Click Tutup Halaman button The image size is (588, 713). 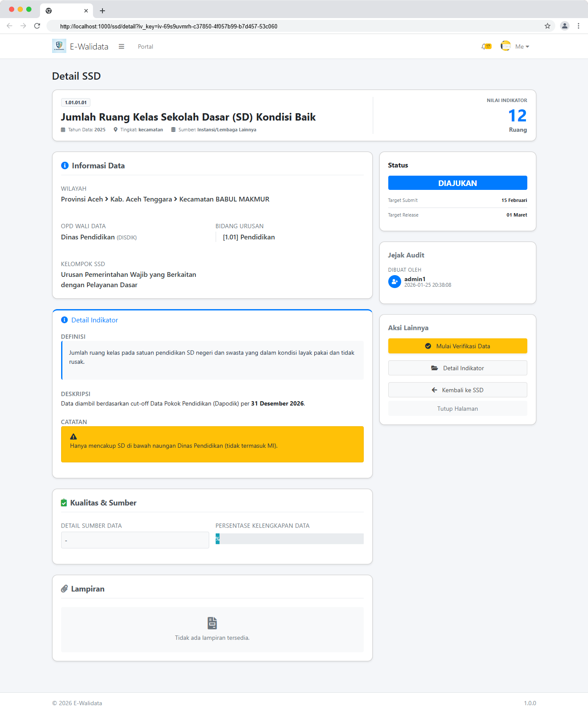coord(457,409)
